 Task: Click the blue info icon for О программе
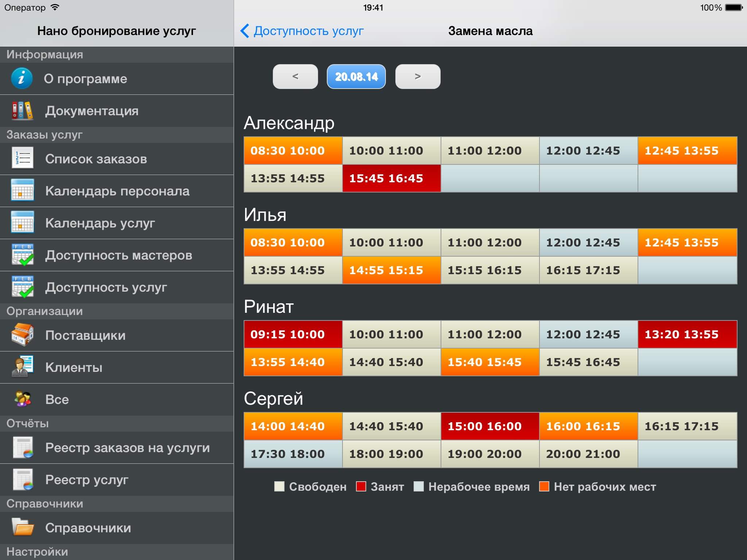[x=22, y=78]
